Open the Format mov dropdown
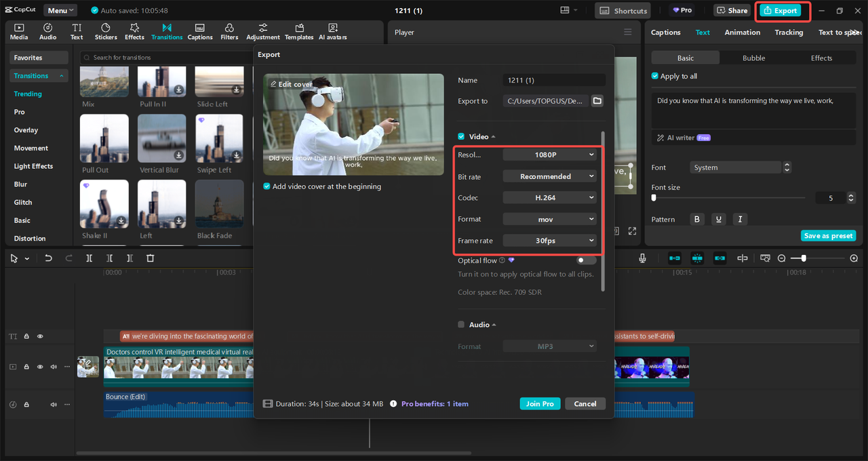The image size is (868, 461). tap(549, 219)
